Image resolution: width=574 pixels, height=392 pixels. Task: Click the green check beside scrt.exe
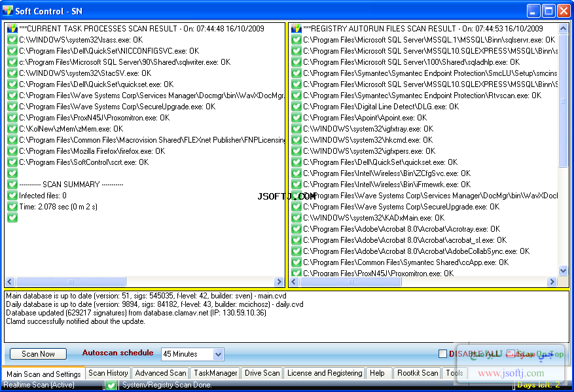pyautogui.click(x=12, y=162)
